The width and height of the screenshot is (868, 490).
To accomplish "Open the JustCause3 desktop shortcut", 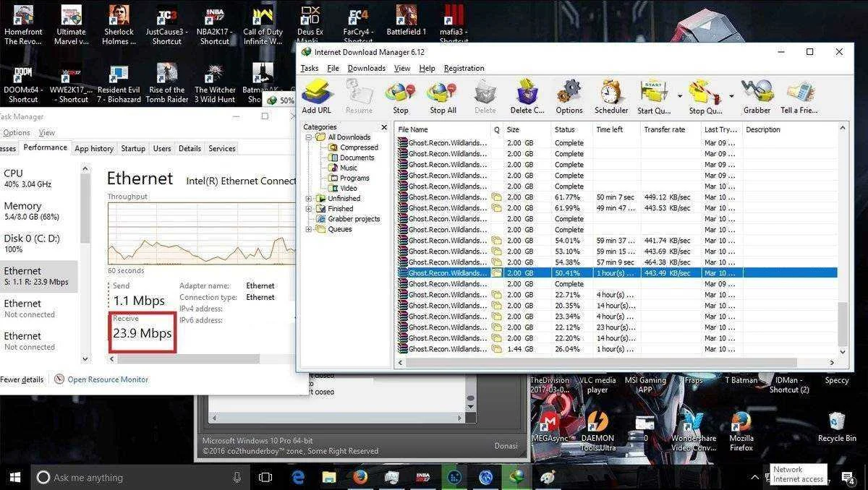I will click(x=167, y=25).
